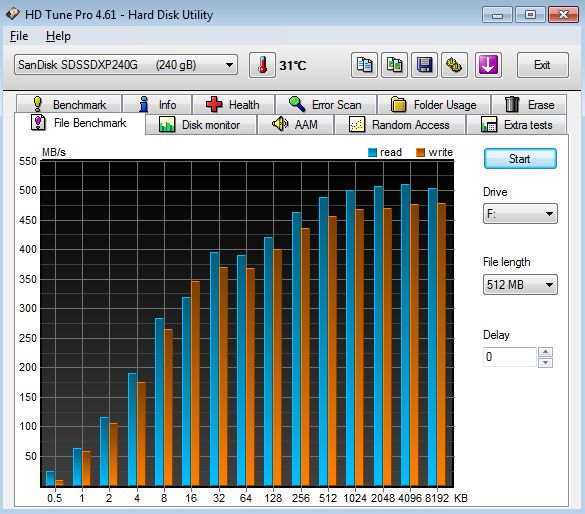Save screenshot with floppy disk icon
Image resolution: width=585 pixels, height=514 pixels.
click(424, 65)
